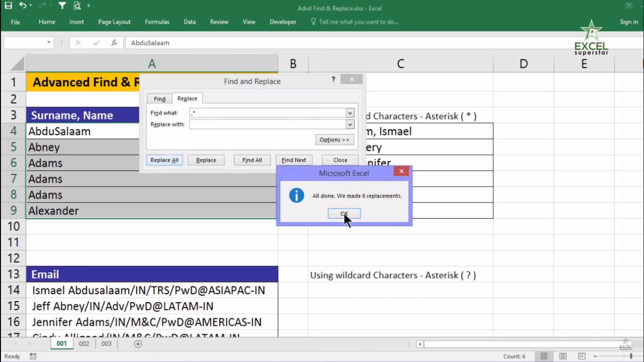The height and width of the screenshot is (362, 644).
Task: Select column D header
Action: [x=523, y=64]
